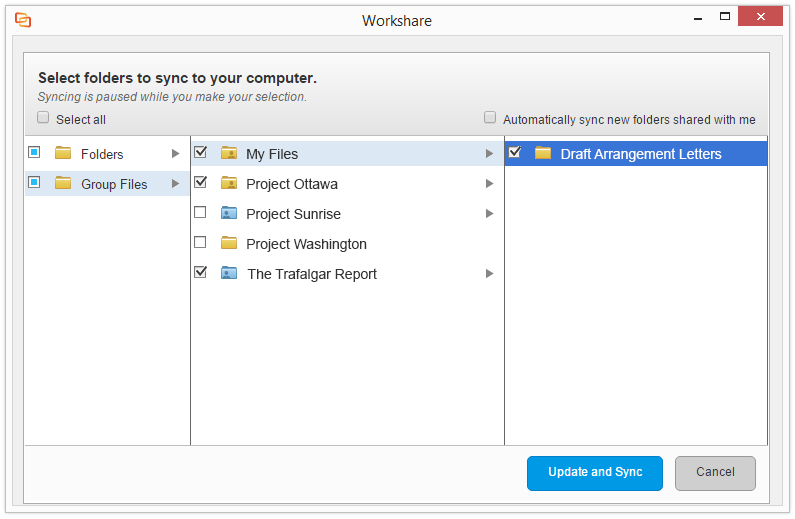
Task: Enable automatically sync new shared folders
Action: pos(490,118)
